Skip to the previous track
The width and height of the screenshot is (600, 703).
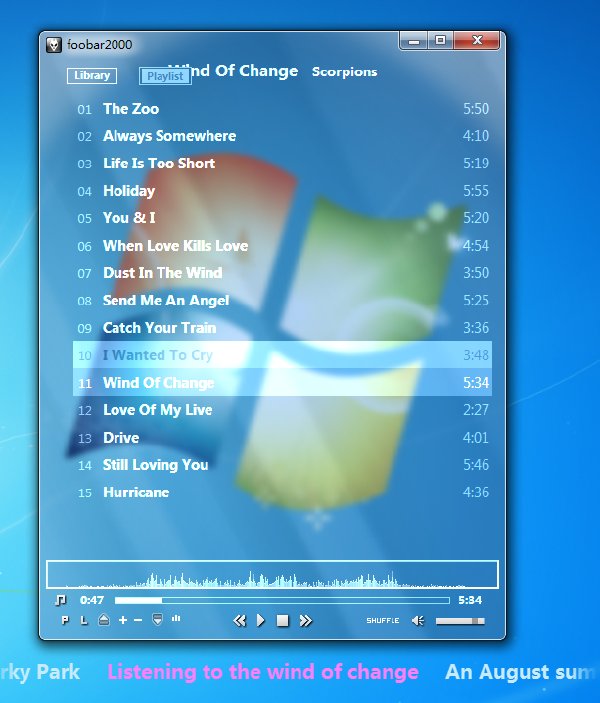point(240,621)
